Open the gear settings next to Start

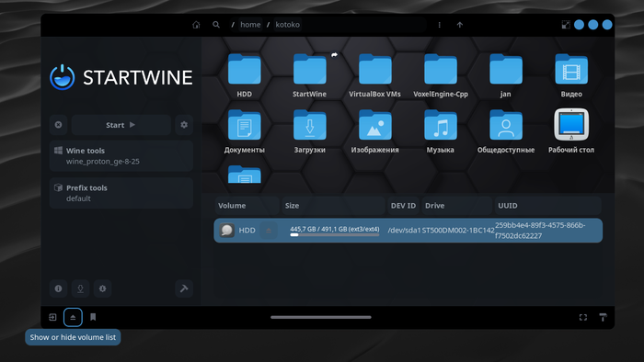point(184,125)
